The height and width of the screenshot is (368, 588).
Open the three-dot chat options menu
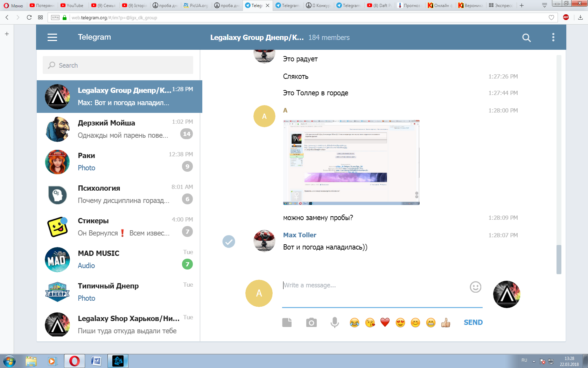tap(553, 37)
